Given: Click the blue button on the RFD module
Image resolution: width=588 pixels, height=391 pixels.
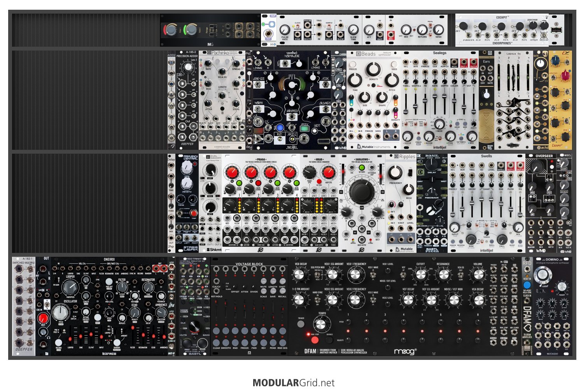Looking at the screenshot, I should 527,285.
